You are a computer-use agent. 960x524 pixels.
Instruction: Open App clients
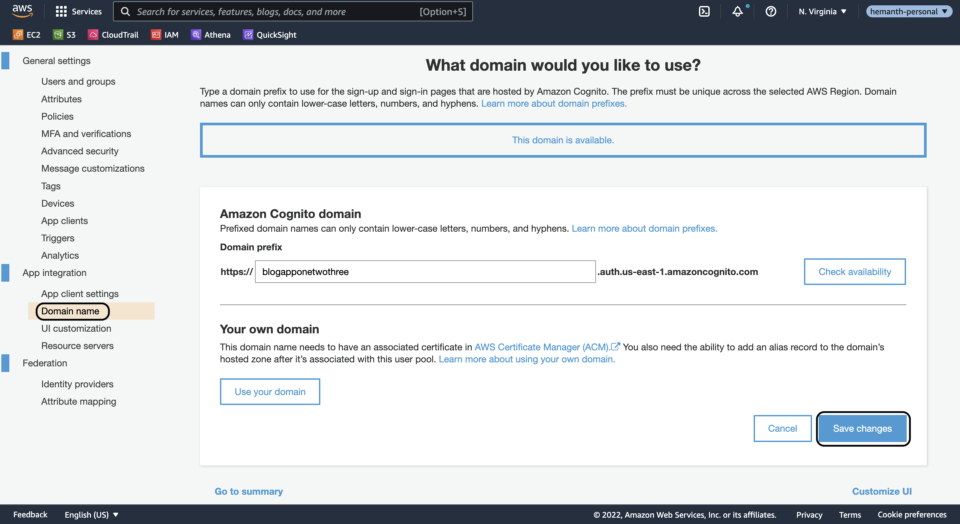click(x=64, y=221)
